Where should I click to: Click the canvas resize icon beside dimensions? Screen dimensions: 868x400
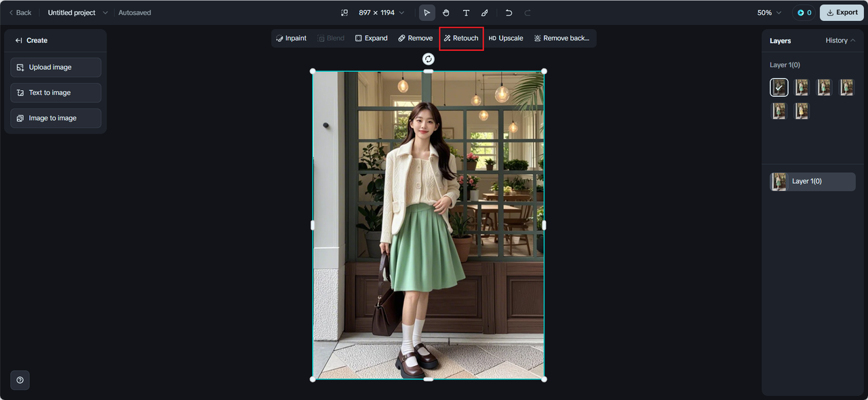coord(344,13)
